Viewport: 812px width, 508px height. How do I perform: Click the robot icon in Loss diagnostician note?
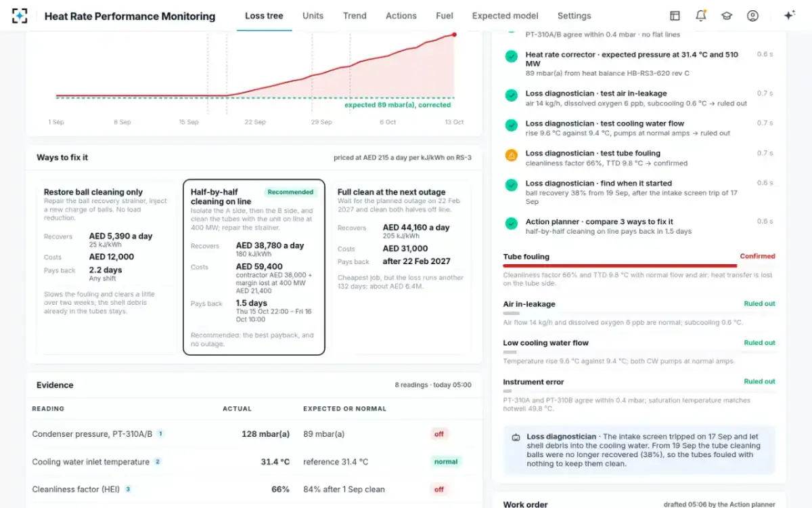click(516, 438)
